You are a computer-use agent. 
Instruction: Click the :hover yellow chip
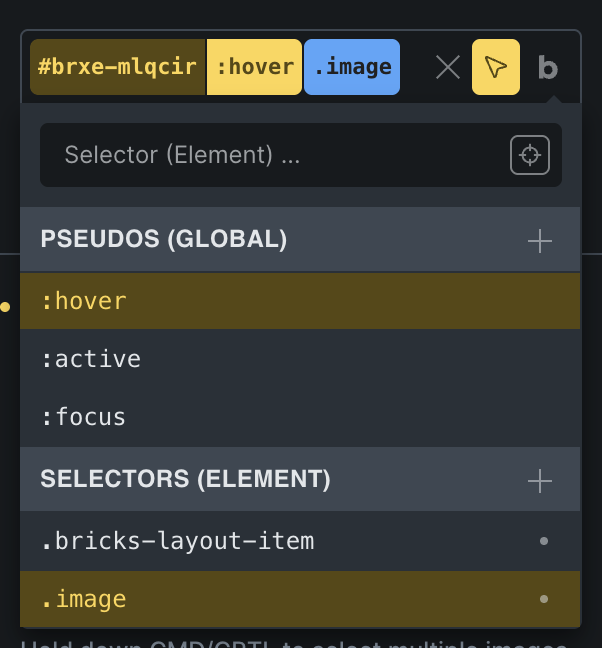pos(255,67)
